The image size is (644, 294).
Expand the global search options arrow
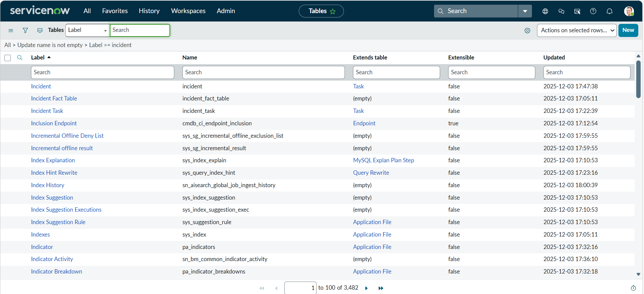pyautogui.click(x=525, y=11)
